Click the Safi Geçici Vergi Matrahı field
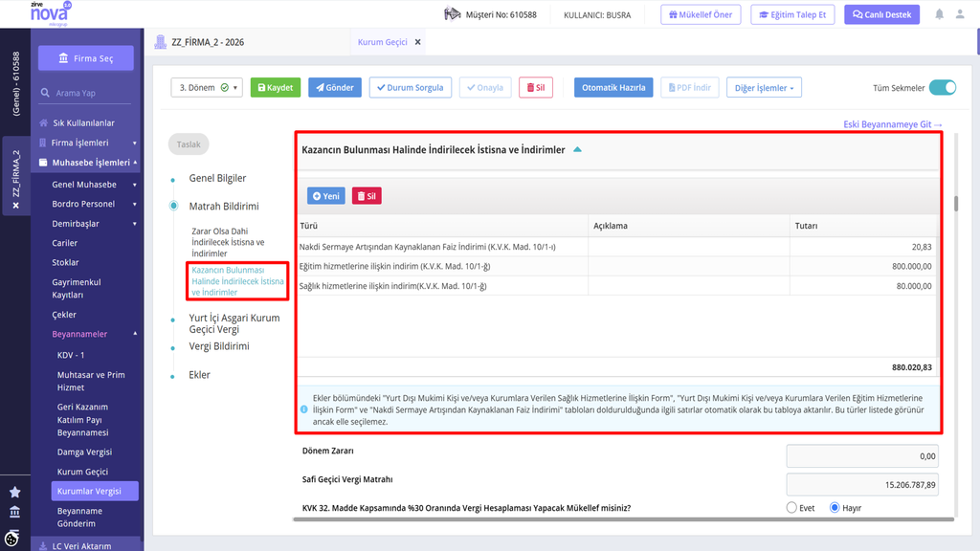Viewport: 980px width, 551px height. pyautogui.click(x=862, y=485)
